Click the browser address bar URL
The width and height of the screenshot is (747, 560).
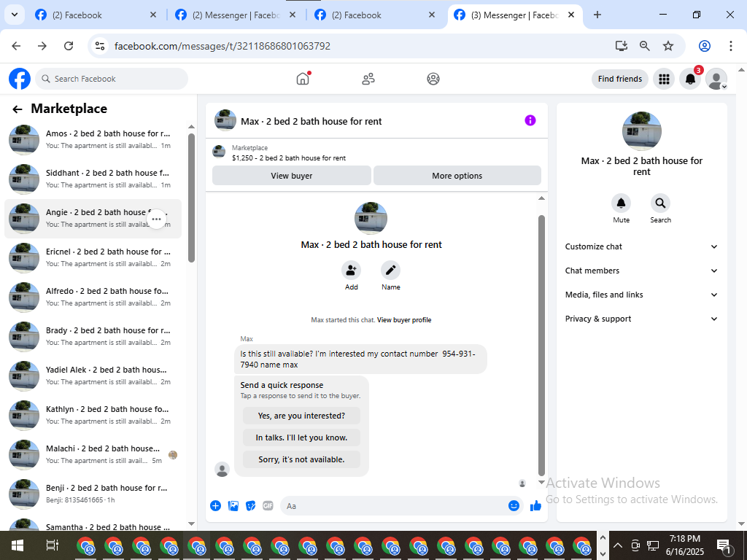coord(222,46)
